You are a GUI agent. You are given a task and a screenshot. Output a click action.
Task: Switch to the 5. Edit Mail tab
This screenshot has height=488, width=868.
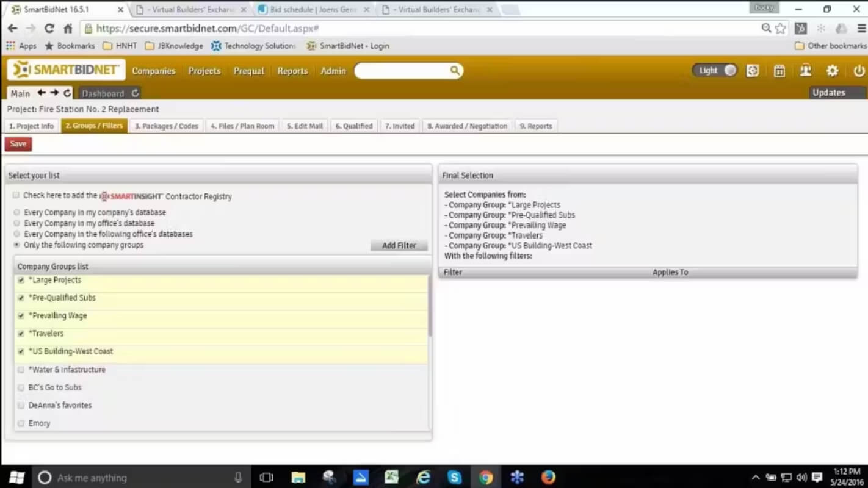click(x=305, y=126)
